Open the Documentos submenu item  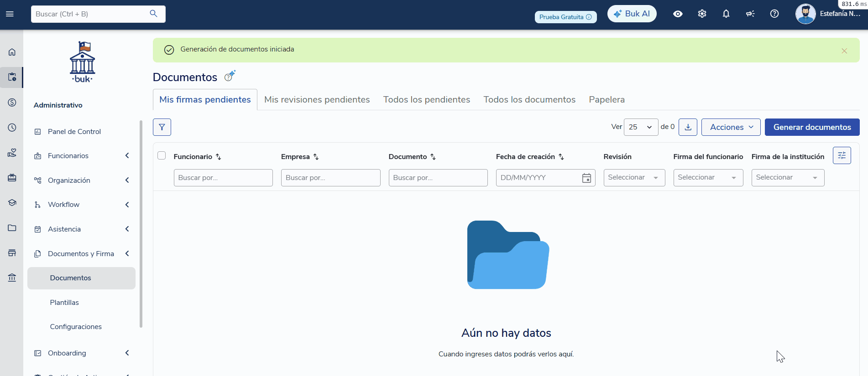[81, 278]
